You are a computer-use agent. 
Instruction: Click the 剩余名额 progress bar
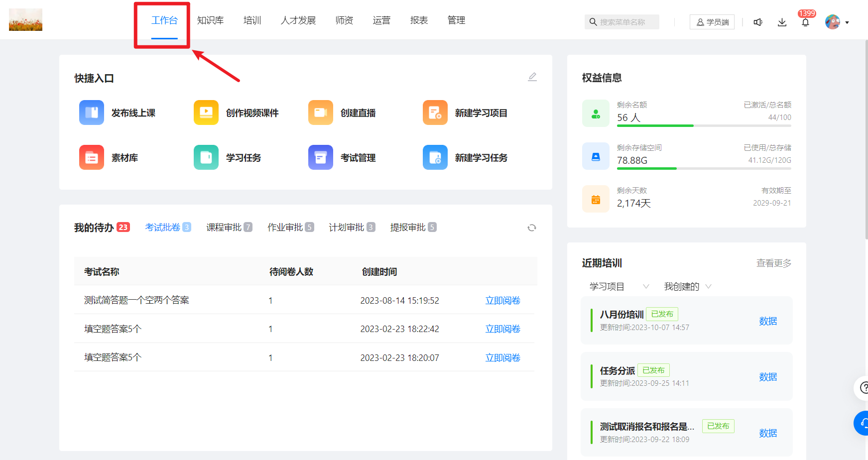coord(704,126)
